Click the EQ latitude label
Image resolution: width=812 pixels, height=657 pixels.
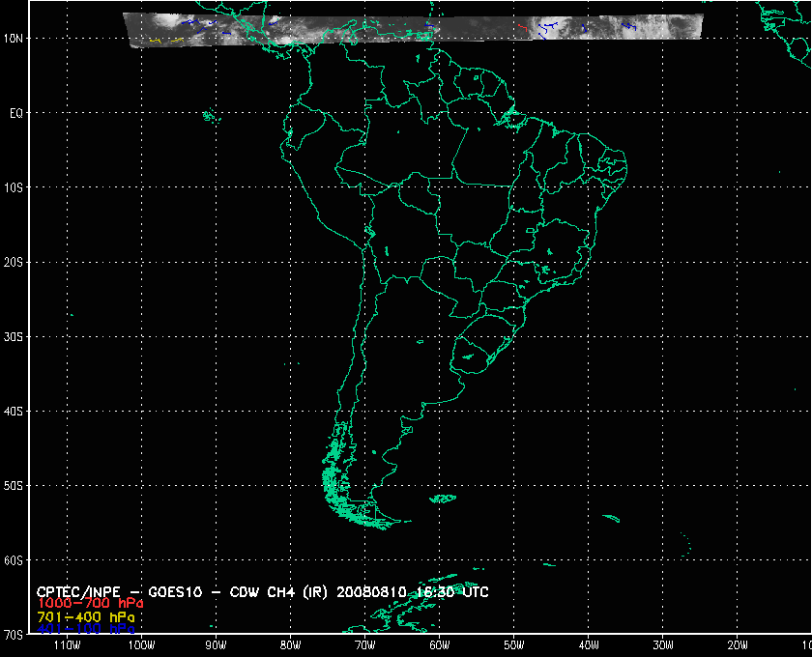pyautogui.click(x=16, y=113)
